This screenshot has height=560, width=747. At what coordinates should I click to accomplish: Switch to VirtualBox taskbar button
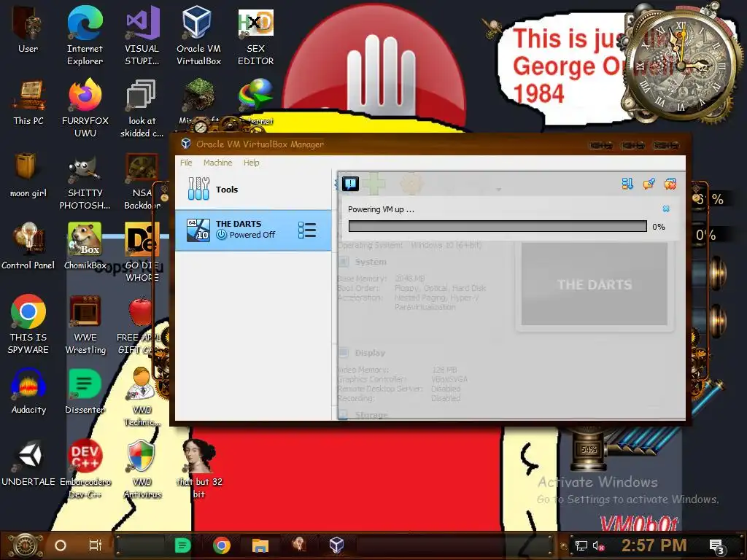tap(336, 545)
